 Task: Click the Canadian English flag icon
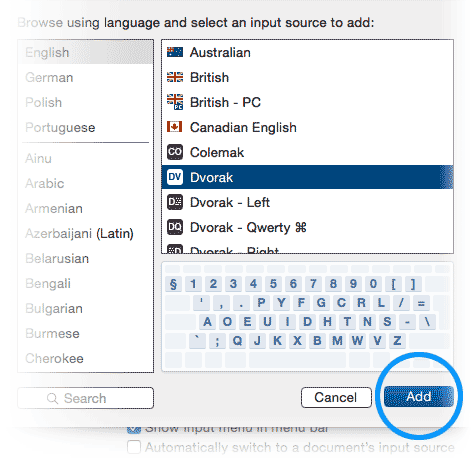[x=175, y=127]
